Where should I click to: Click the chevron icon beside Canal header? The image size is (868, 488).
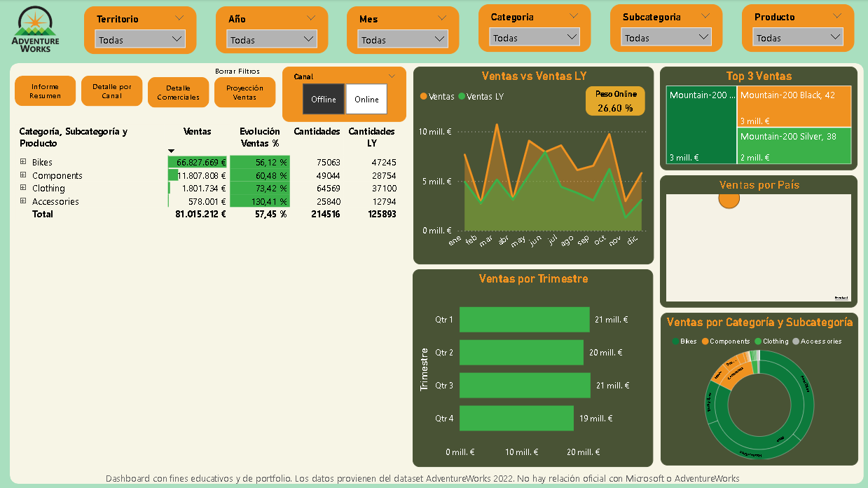(x=392, y=76)
